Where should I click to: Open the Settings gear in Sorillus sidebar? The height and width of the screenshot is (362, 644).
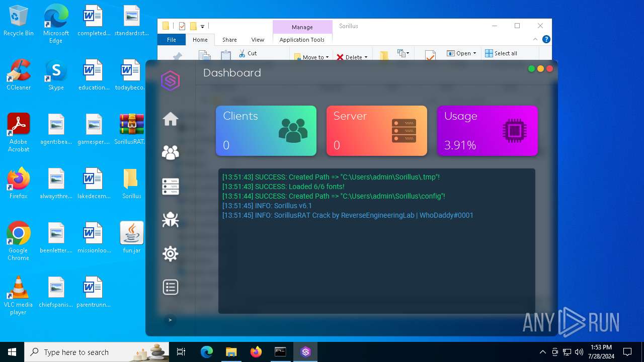tap(171, 253)
